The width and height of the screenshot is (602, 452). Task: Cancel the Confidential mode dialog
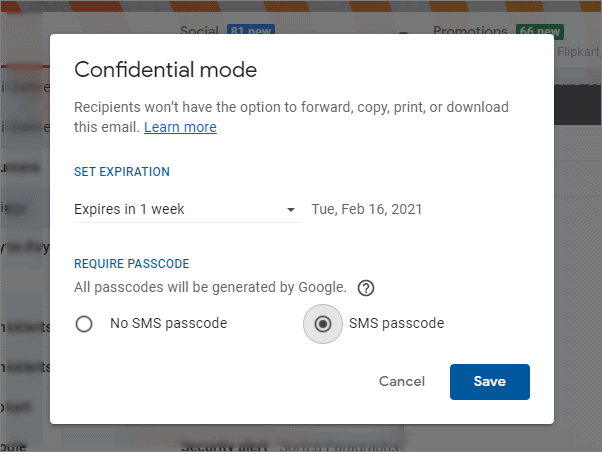[402, 381]
